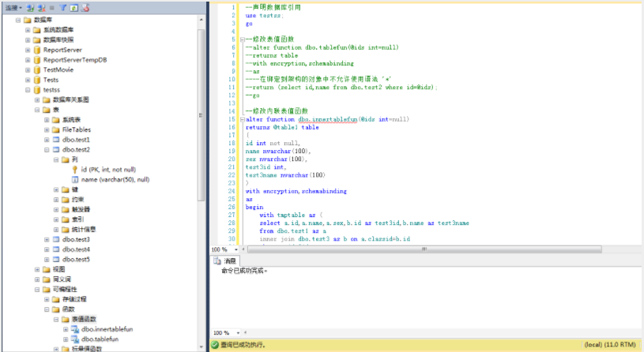This screenshot has height=352, width=644.
Task: Click the filter funnel icon
Action: [63, 8]
